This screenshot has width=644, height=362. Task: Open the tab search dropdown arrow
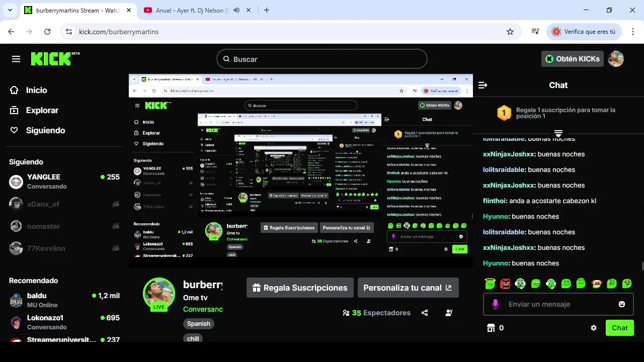click(10, 10)
